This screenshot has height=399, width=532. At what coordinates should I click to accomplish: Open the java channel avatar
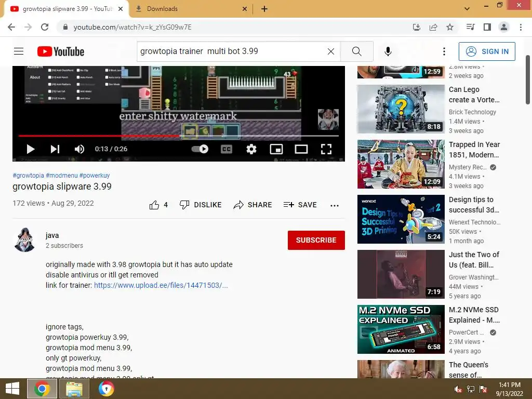click(x=25, y=240)
